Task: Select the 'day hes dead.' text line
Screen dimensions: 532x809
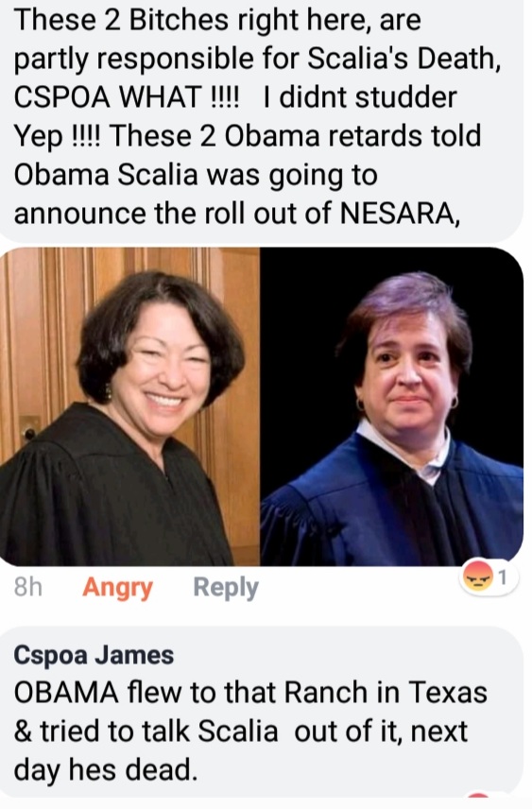Action: click(105, 770)
